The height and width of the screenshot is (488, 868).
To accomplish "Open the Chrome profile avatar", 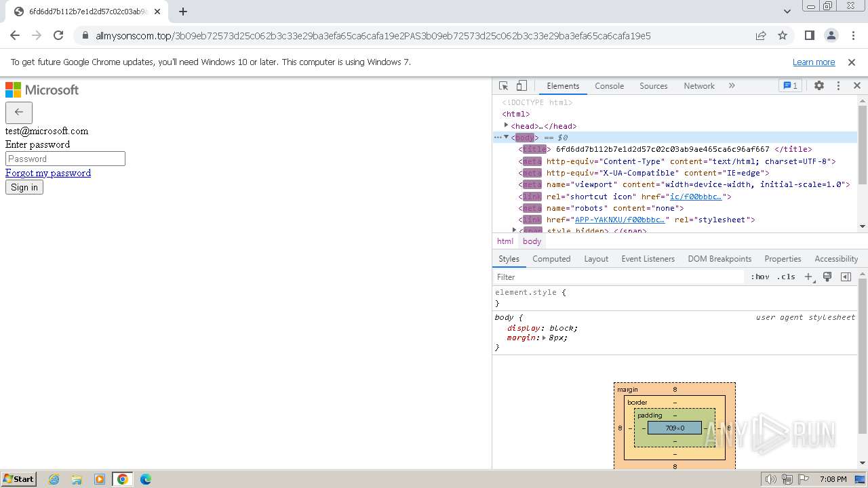I will pyautogui.click(x=831, y=35).
